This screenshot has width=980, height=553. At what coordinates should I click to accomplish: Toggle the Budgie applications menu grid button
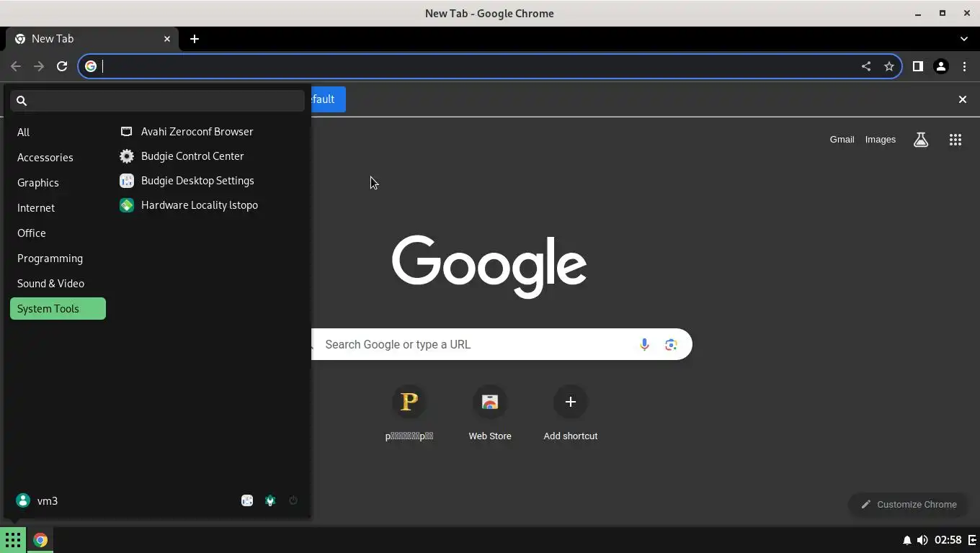[x=13, y=540]
